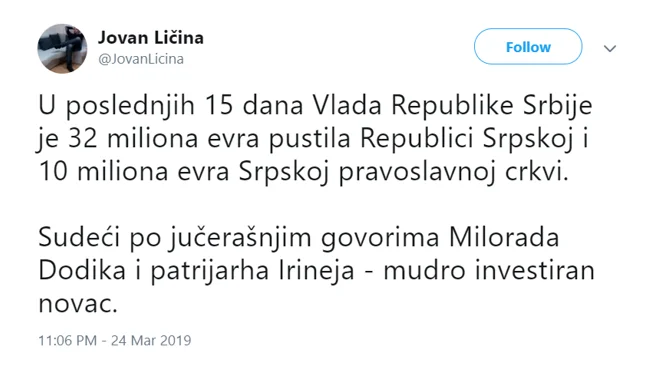Click the words jučerašnjim govorima
Screen dimensions: 651x371
point(304,239)
